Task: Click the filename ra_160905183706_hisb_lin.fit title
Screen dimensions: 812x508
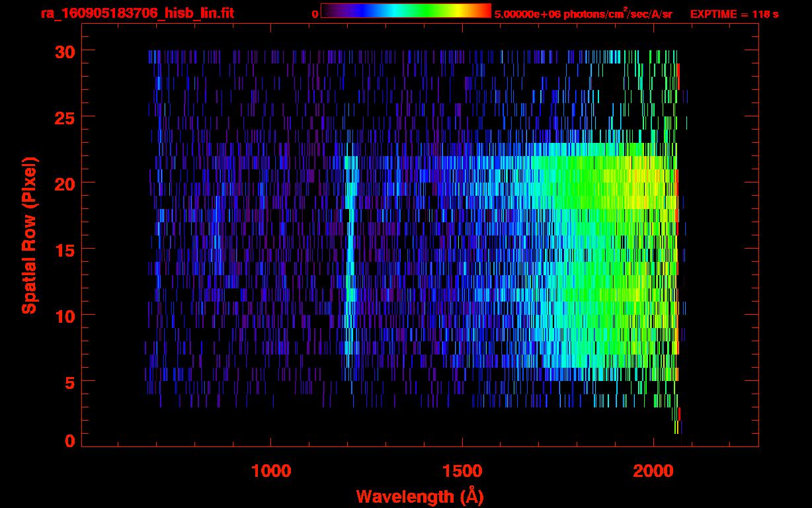Action: (137, 13)
